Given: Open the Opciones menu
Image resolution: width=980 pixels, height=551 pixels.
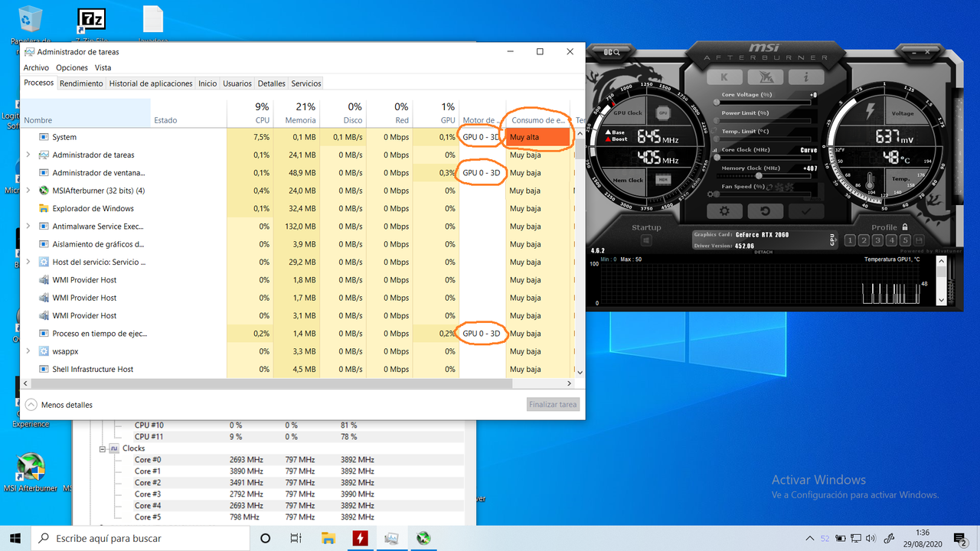Looking at the screenshot, I should (x=72, y=67).
